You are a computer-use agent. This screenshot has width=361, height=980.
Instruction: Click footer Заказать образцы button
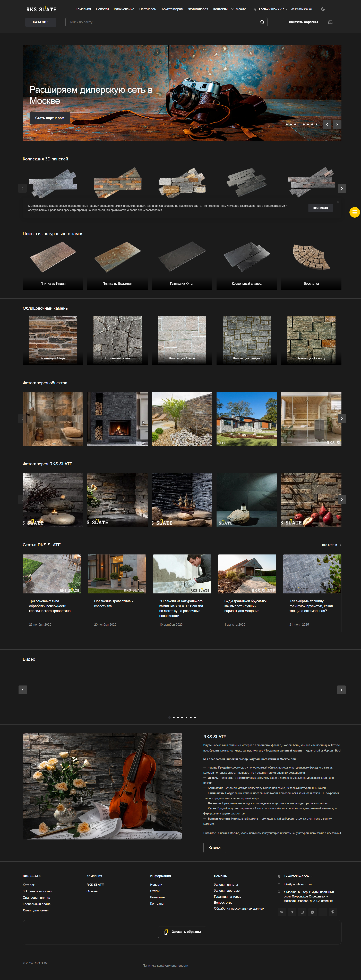click(182, 932)
